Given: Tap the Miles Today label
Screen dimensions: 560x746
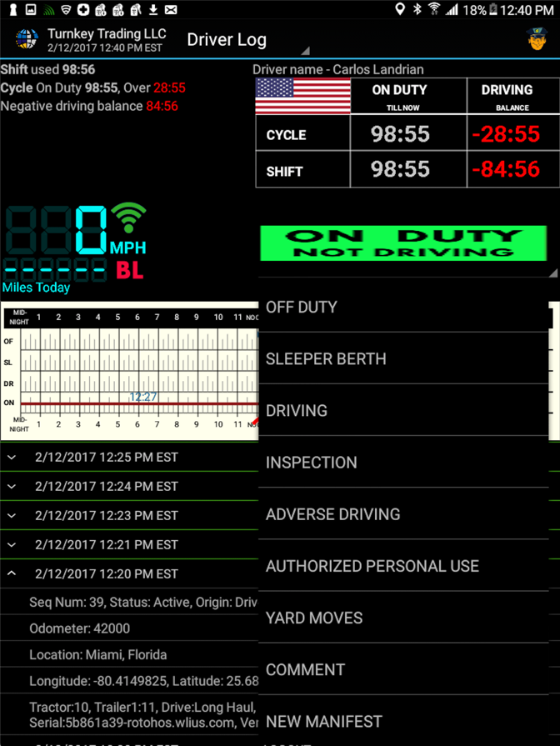Looking at the screenshot, I should 37,288.
